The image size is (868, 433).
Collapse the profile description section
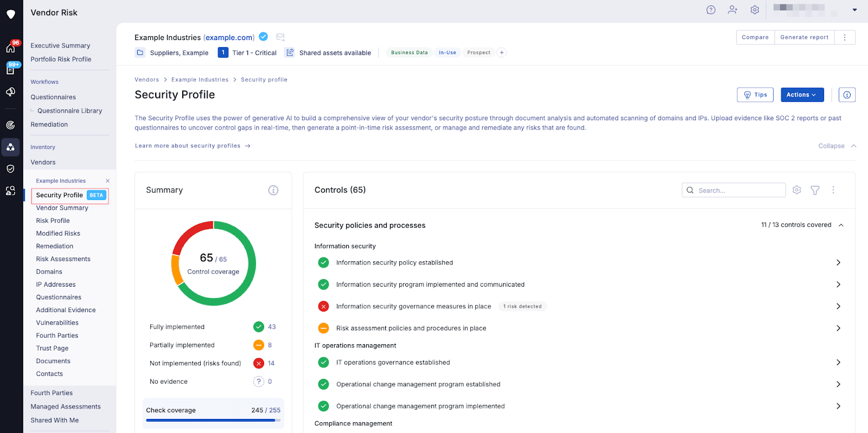tap(837, 146)
